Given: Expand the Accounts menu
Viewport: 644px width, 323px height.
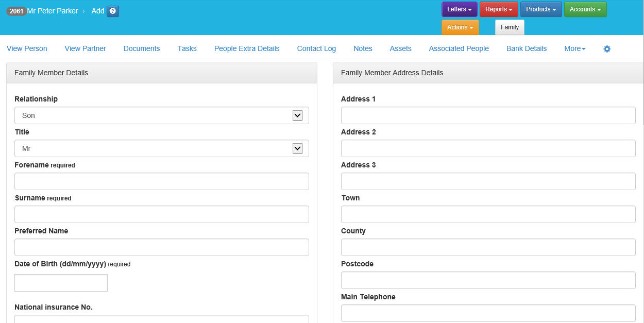Looking at the screenshot, I should pos(585,9).
